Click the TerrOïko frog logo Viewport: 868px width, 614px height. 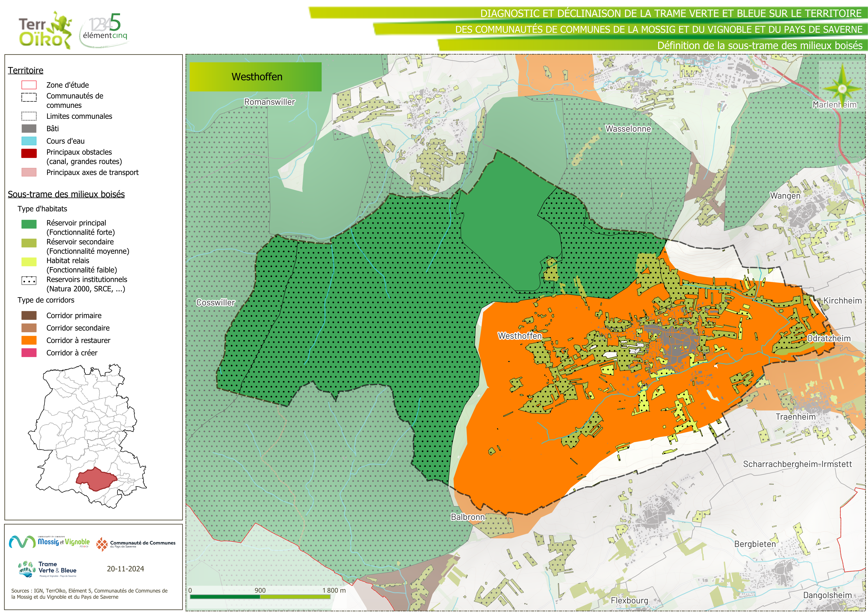tap(45, 31)
